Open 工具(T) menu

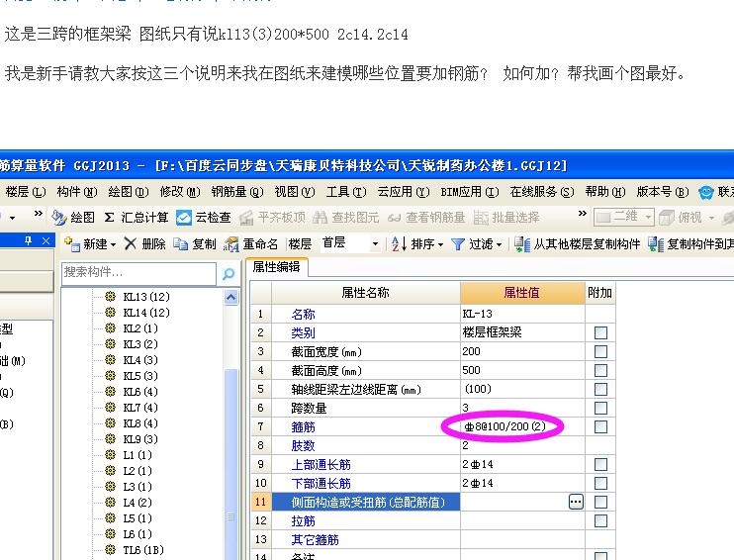(x=346, y=192)
